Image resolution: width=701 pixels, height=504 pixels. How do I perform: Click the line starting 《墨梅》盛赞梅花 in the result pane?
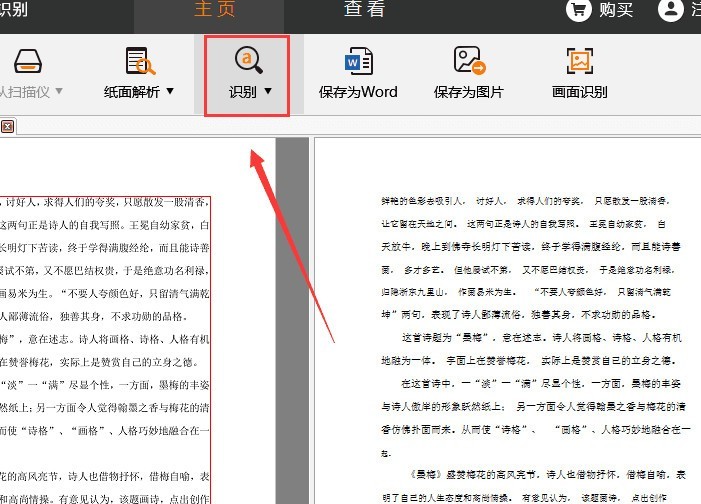(x=548, y=475)
